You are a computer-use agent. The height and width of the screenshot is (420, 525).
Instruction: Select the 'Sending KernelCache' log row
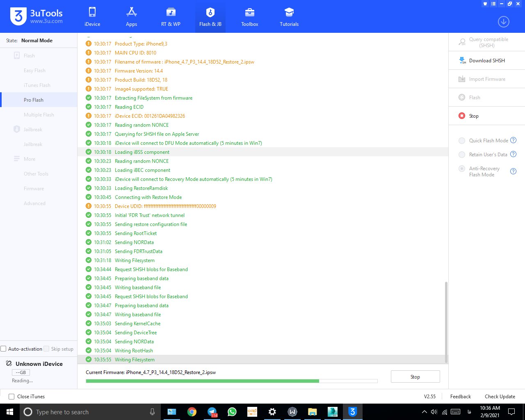(262, 324)
